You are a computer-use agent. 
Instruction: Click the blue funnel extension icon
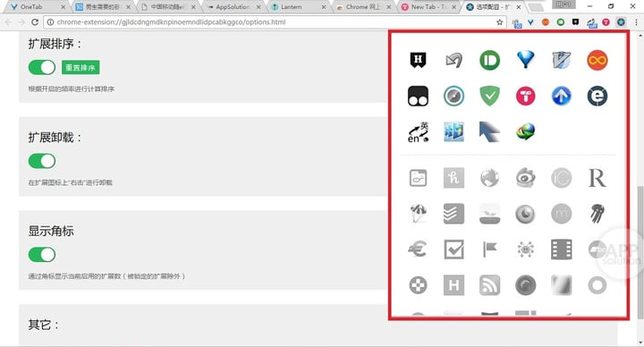pos(526,60)
